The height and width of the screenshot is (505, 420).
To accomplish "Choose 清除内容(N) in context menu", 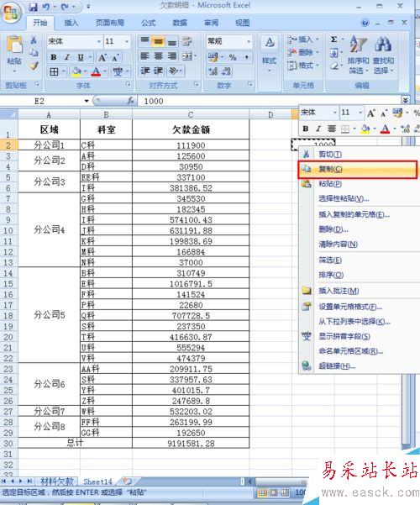I will (360, 245).
